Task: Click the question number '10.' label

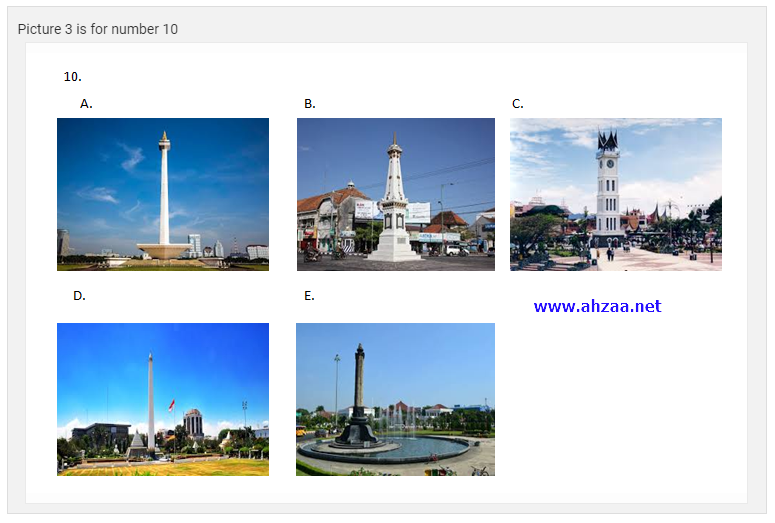Action: pyautogui.click(x=72, y=77)
